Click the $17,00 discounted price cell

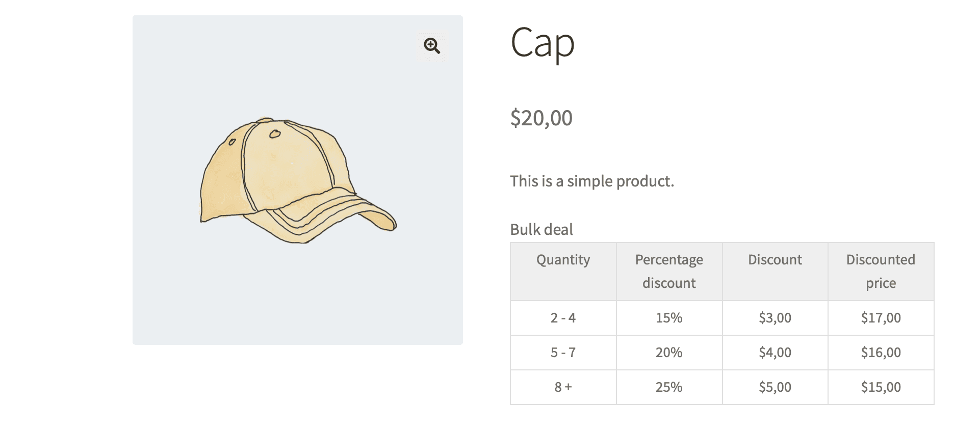point(881,318)
